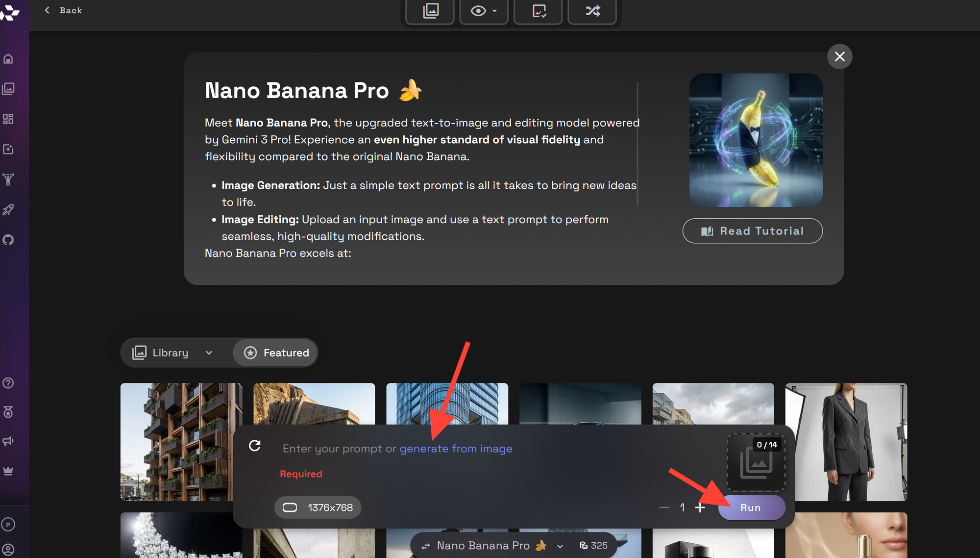Open the eye visibility dropdown in toolbar

pos(484,11)
